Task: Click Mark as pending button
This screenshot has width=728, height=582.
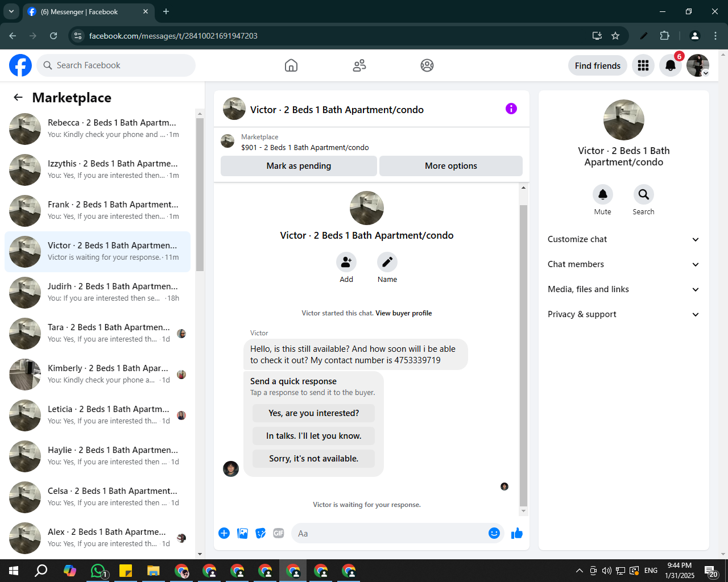Action: coord(299,166)
